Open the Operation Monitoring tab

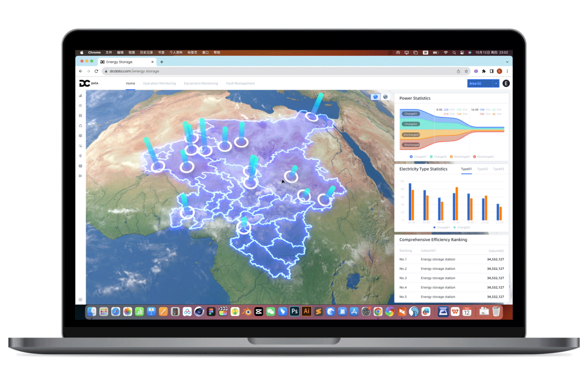pos(159,83)
